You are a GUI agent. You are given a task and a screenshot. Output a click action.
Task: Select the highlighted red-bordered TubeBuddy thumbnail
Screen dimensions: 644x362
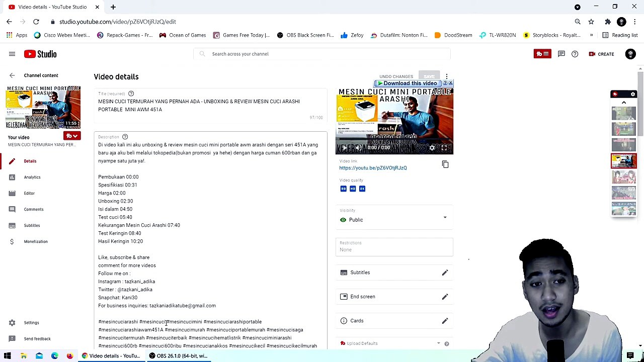pyautogui.click(x=624, y=161)
